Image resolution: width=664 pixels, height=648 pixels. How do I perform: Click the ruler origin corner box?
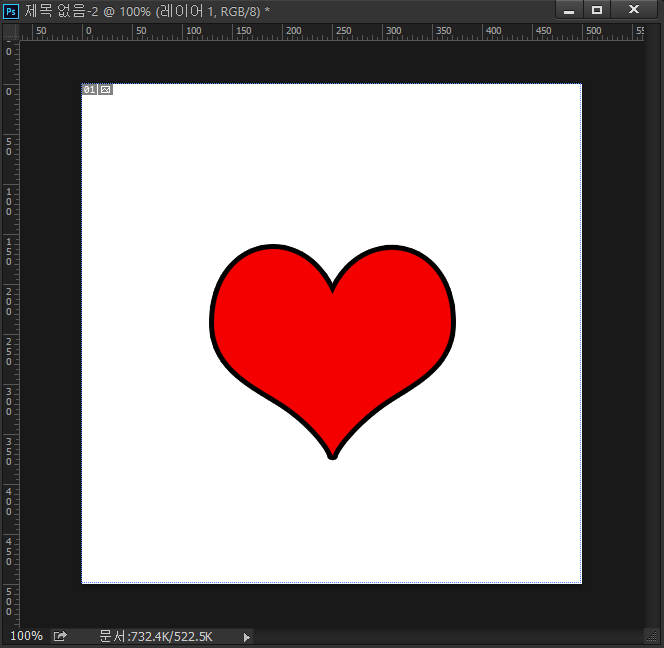(11, 32)
